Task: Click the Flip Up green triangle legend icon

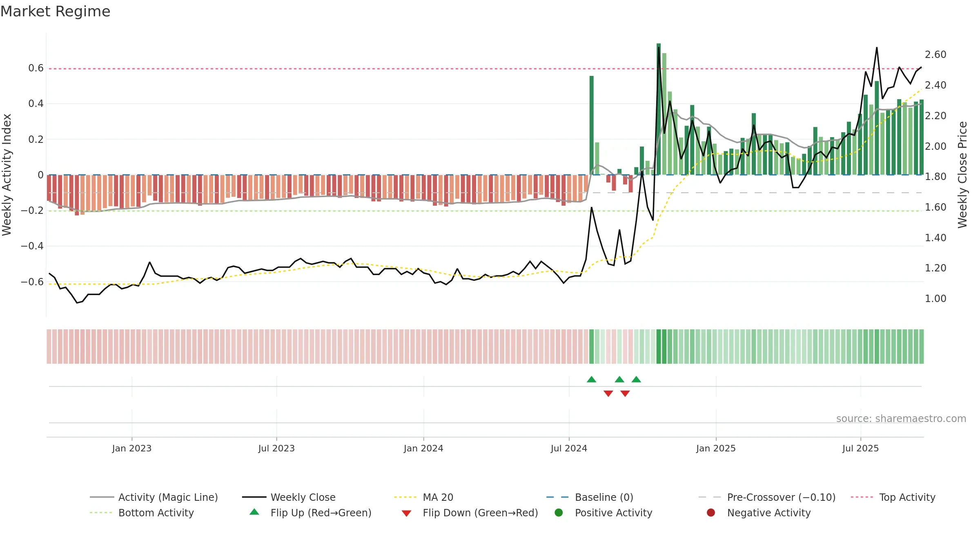Action: click(254, 512)
